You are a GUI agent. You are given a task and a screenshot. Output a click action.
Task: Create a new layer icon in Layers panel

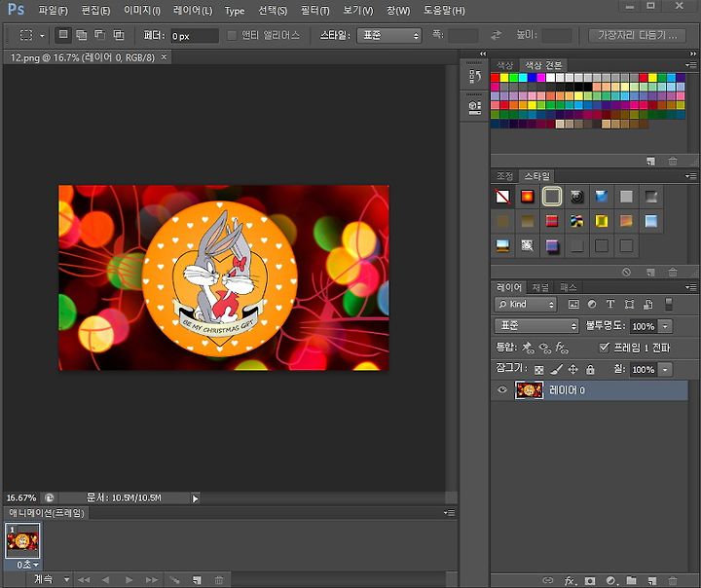652,580
